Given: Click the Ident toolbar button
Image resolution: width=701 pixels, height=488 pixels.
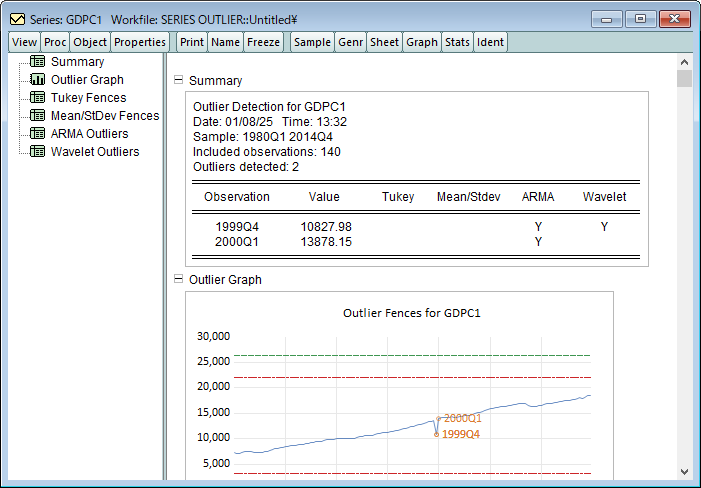Looking at the screenshot, I should pos(490,42).
